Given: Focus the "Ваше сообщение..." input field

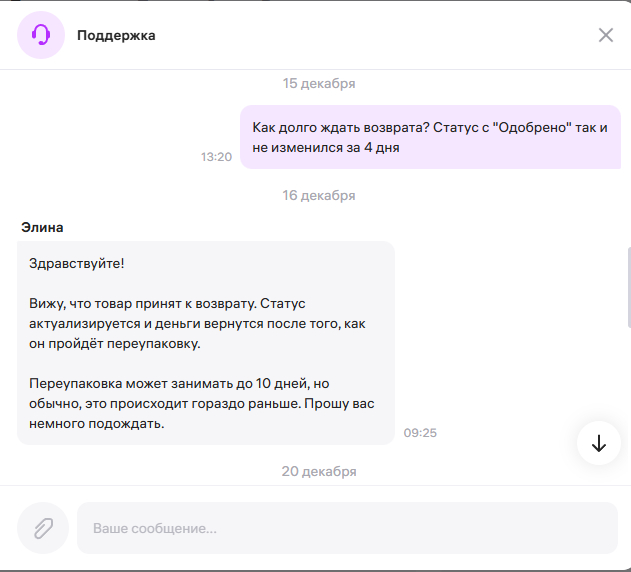Looking at the screenshot, I should coord(347,528).
